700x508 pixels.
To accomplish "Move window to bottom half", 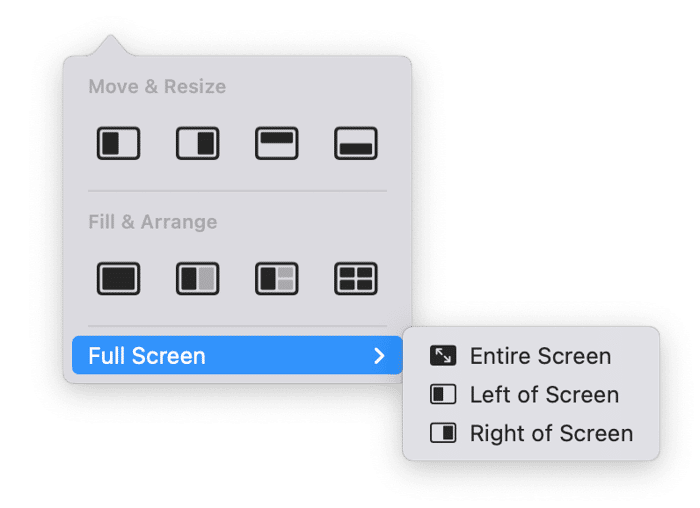I will click(x=355, y=143).
